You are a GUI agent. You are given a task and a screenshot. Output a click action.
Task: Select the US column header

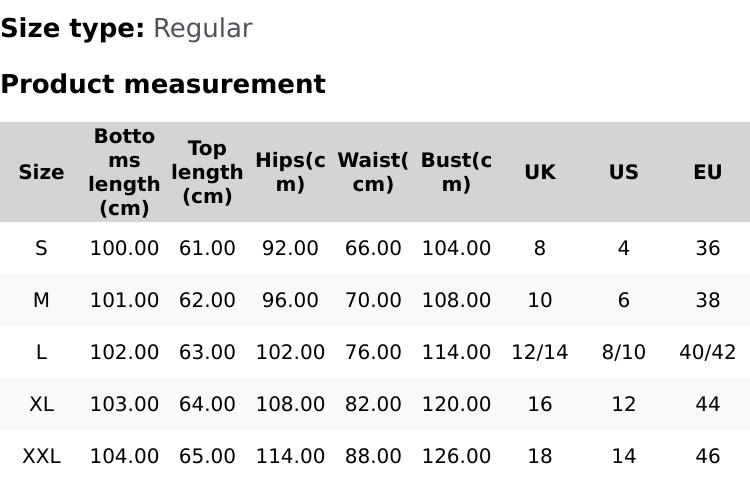[x=624, y=172]
